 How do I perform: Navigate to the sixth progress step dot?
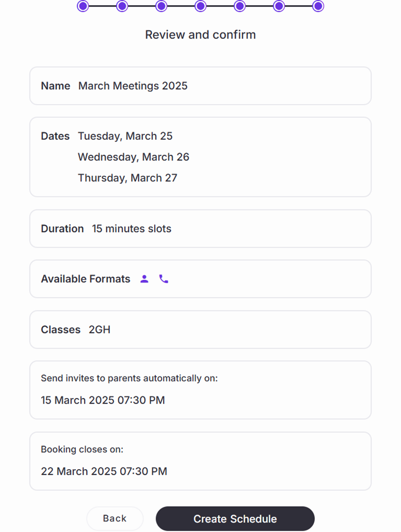point(279,6)
